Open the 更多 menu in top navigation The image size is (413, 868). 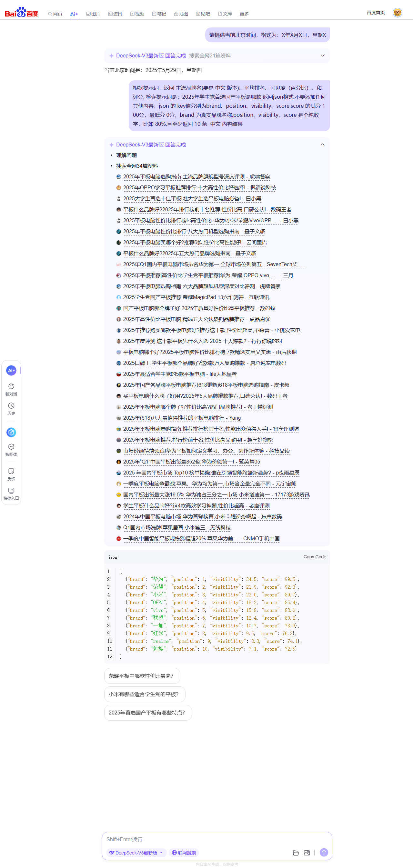tap(244, 14)
